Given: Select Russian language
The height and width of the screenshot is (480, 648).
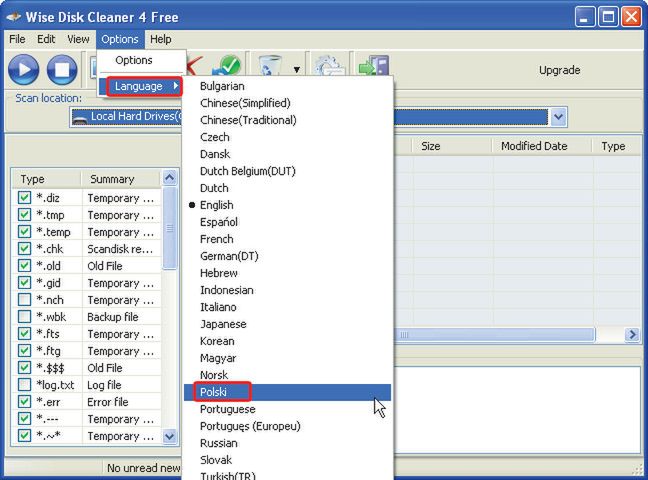Looking at the screenshot, I should pos(287,443).
